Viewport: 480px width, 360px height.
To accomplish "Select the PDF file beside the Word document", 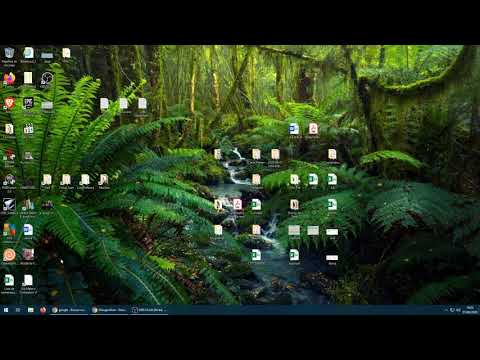I will point(313,129).
